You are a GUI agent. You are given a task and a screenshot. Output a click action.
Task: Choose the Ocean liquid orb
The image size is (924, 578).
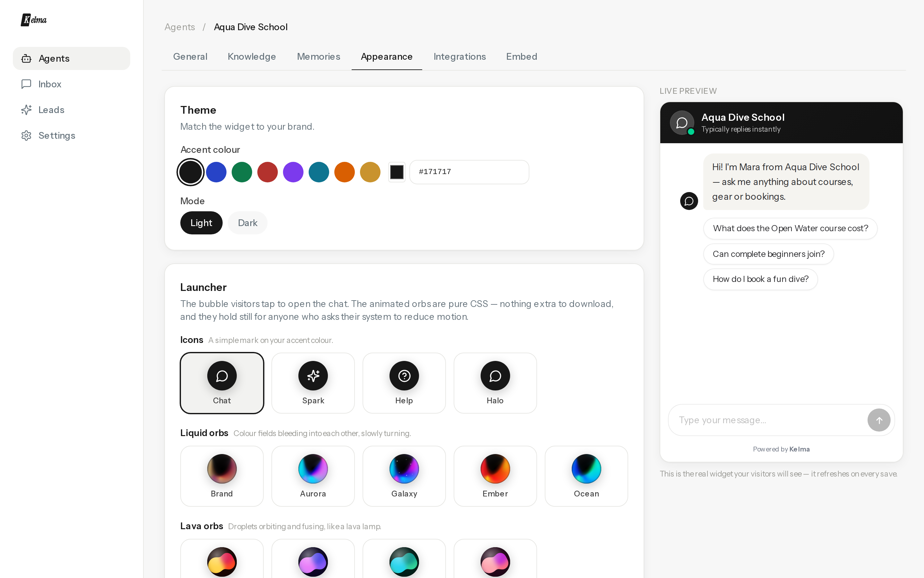point(586,476)
